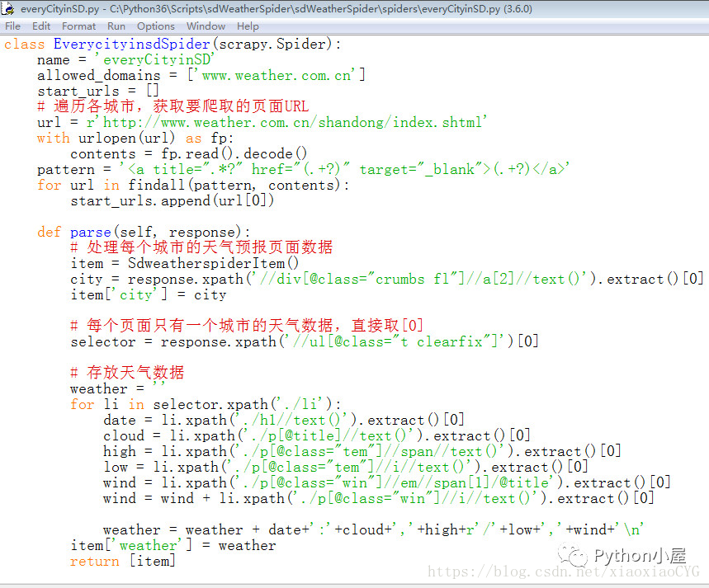Viewport: 709px width, 588px height.
Task: Click 'item = SdweatherspiderItem()' line
Action: coord(185,263)
